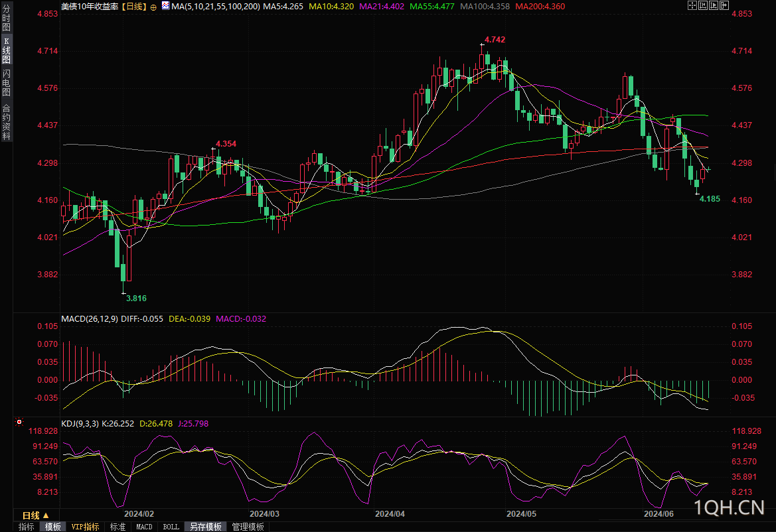Click the MA200:4.360 value
776x532 pixels.
(540, 7)
